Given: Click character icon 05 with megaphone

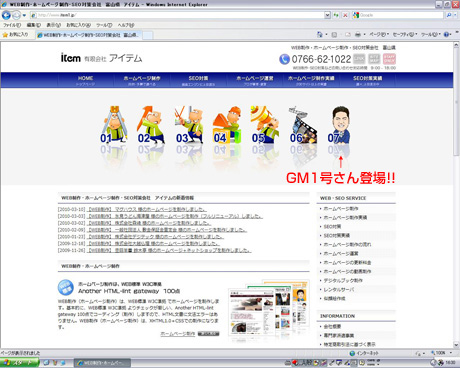Looking at the screenshot, I should pos(265,125).
